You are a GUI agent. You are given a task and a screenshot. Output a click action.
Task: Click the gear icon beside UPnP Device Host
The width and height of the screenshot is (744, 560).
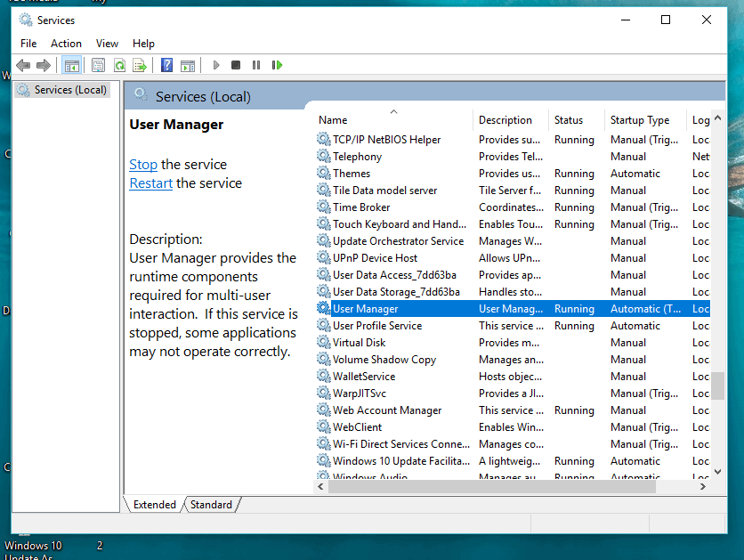point(324,257)
